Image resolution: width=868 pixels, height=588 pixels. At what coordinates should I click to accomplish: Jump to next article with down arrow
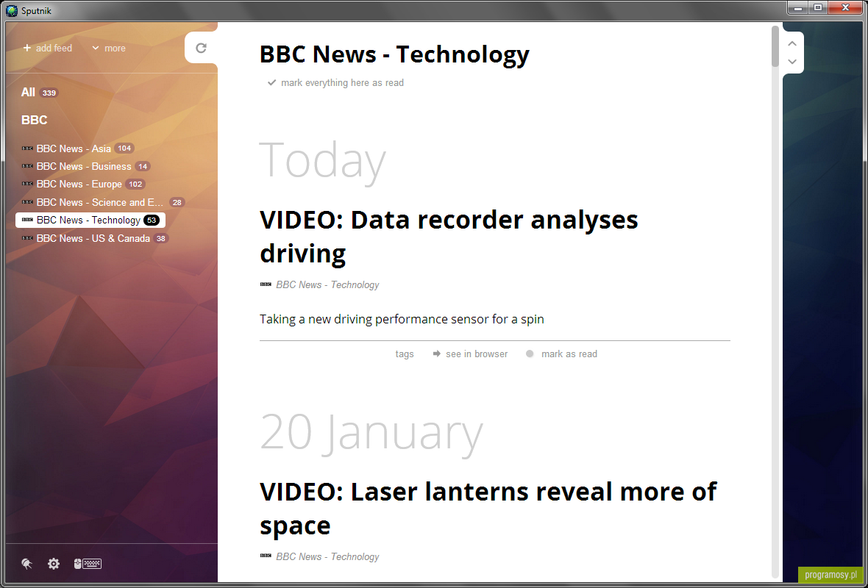pyautogui.click(x=792, y=62)
